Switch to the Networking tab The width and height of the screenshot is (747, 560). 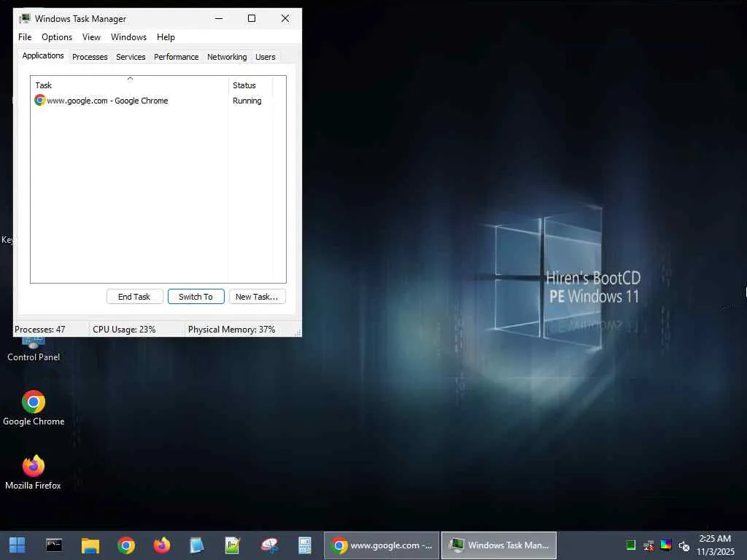point(227,57)
